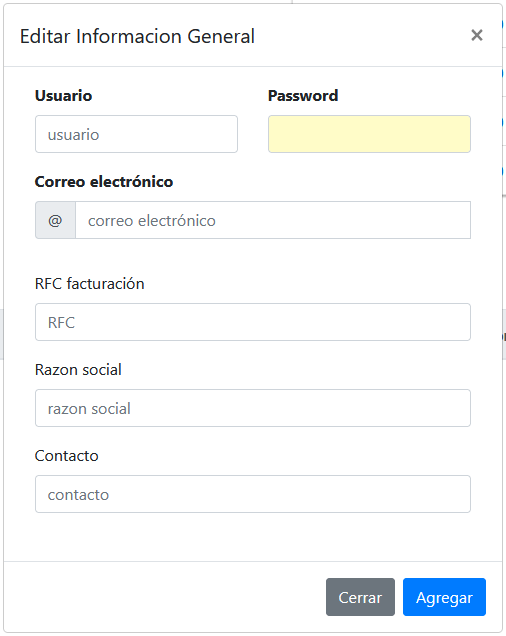Click the Cerrar button
506x636 pixels.
pos(360,597)
